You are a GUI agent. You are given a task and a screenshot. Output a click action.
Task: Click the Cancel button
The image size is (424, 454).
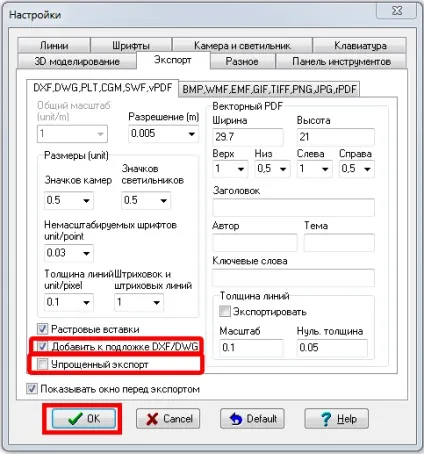point(168,419)
